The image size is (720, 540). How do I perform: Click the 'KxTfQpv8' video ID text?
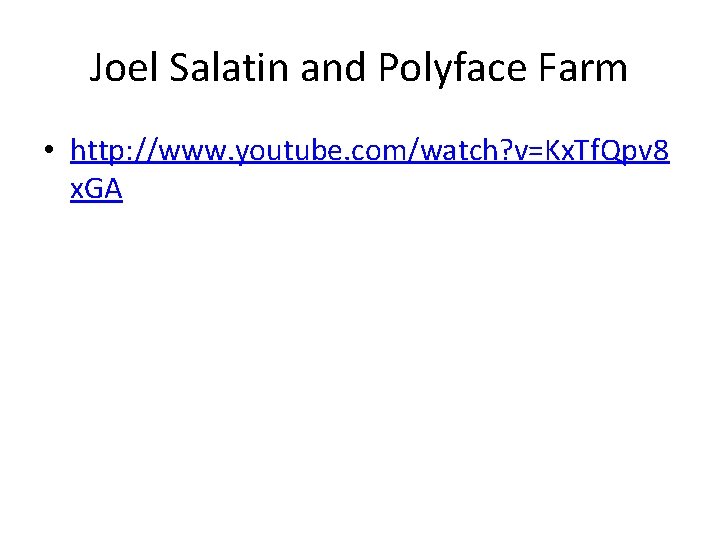click(x=607, y=152)
